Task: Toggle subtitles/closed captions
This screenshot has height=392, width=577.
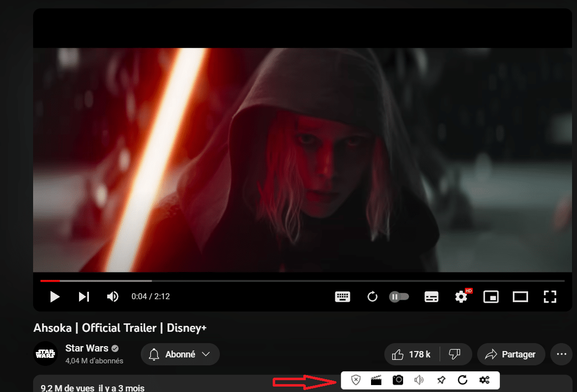Action: click(x=431, y=297)
